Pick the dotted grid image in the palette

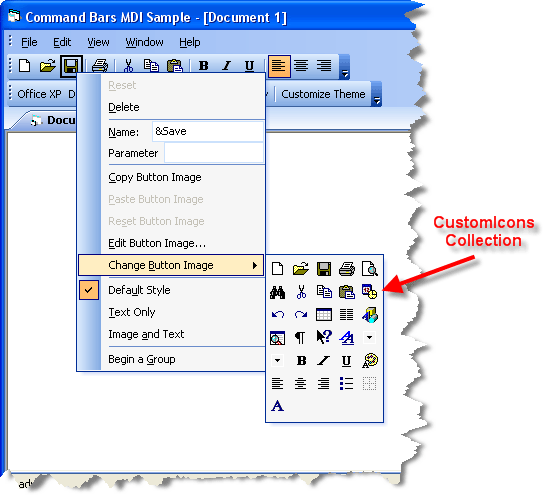pyautogui.click(x=369, y=383)
